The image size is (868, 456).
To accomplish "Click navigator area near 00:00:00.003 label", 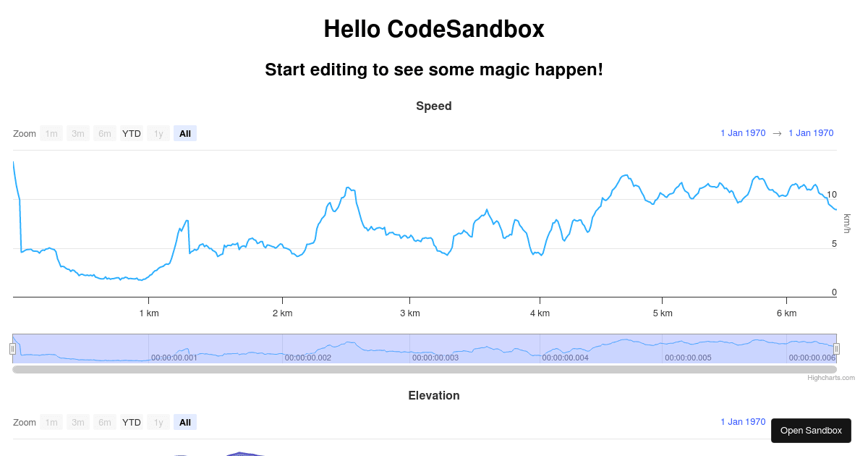I will click(435, 358).
